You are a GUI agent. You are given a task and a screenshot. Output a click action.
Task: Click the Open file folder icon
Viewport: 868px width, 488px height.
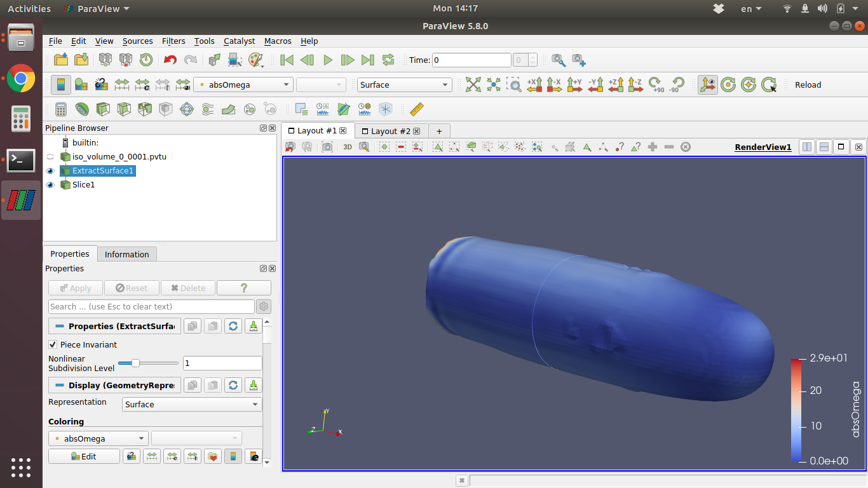pos(61,60)
